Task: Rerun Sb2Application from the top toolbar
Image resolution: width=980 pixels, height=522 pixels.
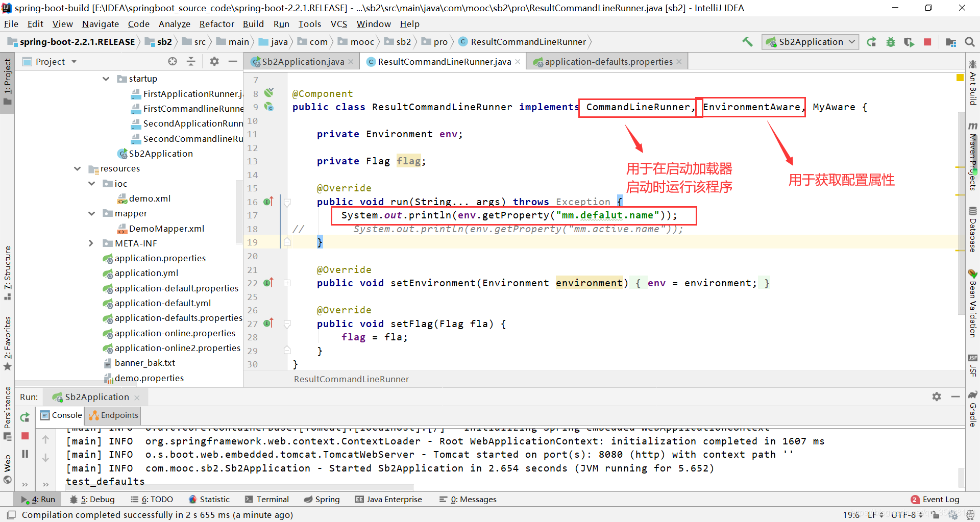Action: pos(872,42)
